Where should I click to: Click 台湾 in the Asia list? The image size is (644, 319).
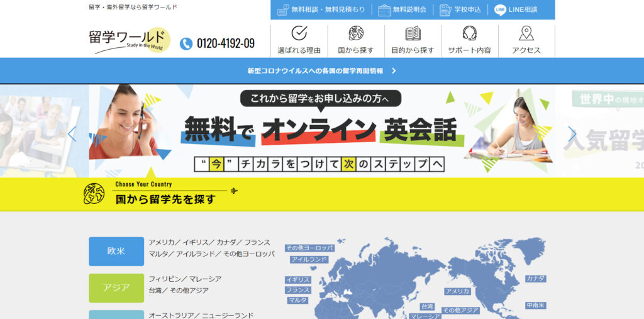[x=155, y=291]
